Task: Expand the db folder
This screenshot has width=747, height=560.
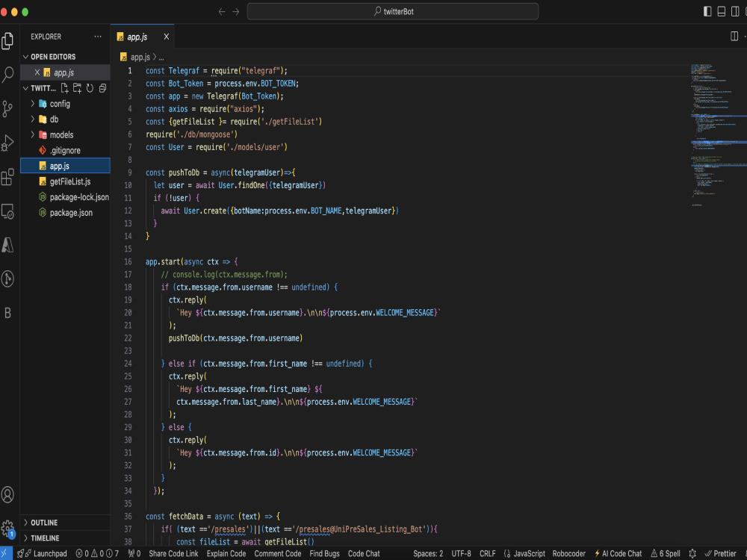Action: (x=65, y=119)
